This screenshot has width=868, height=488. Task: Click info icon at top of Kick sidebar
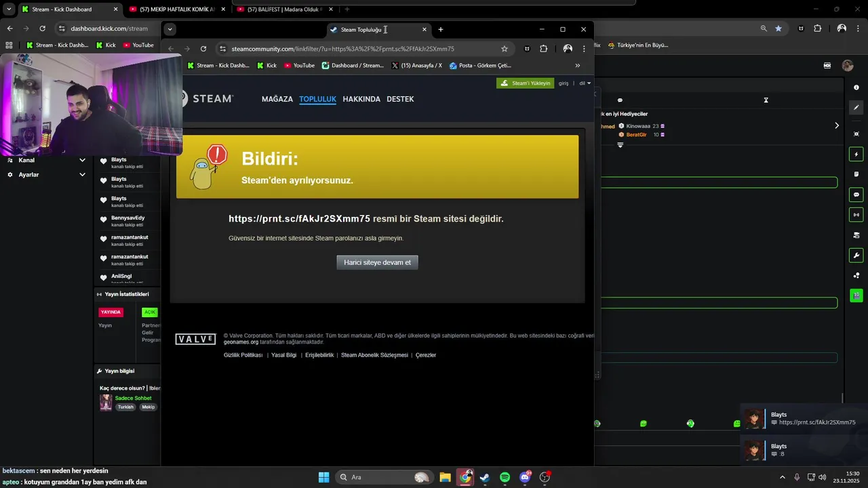click(x=856, y=87)
